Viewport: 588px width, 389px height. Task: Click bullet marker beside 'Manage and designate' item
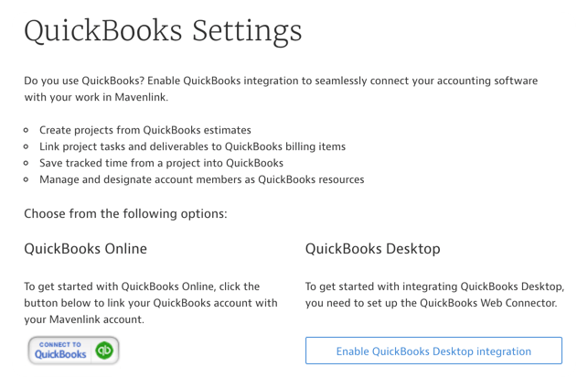click(x=28, y=179)
